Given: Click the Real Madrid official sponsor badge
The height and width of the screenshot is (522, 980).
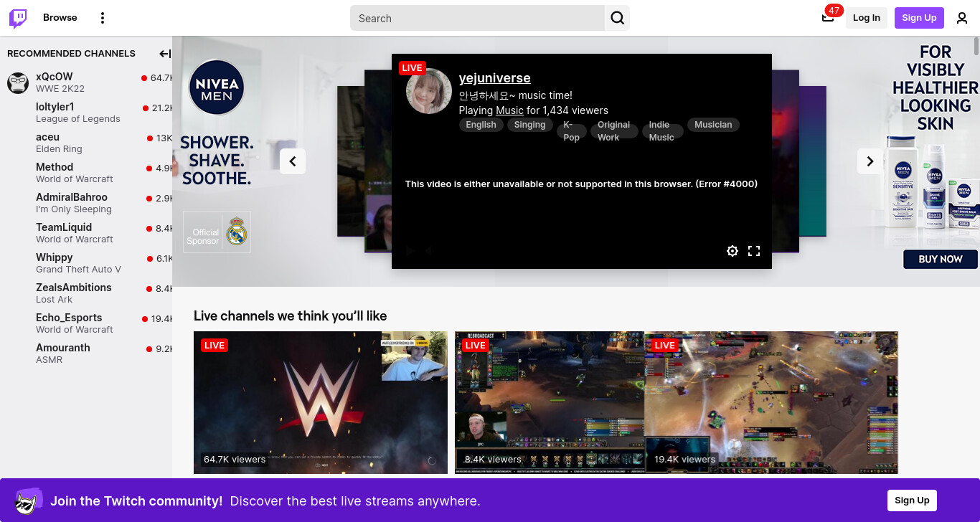Looking at the screenshot, I should pos(217,232).
